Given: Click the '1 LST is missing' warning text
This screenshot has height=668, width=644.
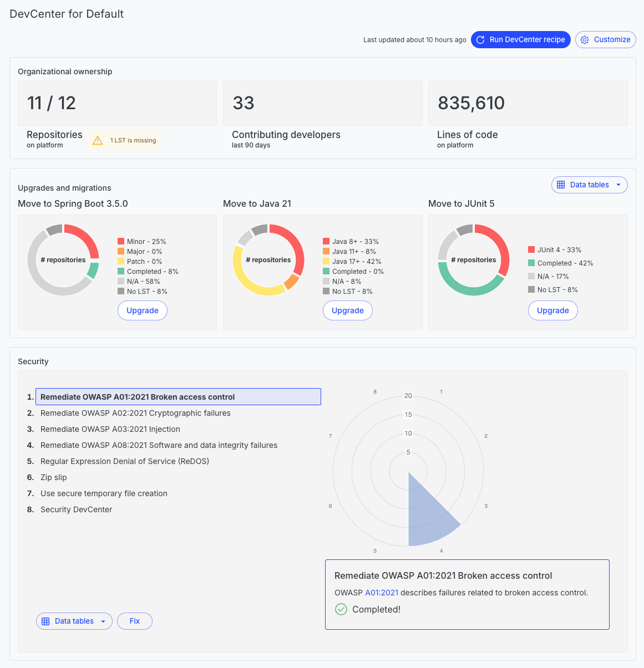Looking at the screenshot, I should 133,140.
